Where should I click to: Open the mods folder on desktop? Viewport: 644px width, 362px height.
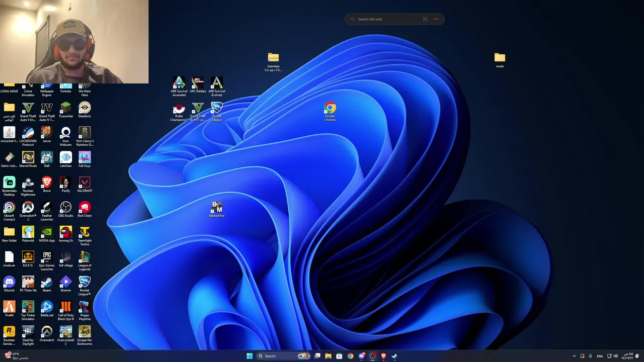[500, 60]
